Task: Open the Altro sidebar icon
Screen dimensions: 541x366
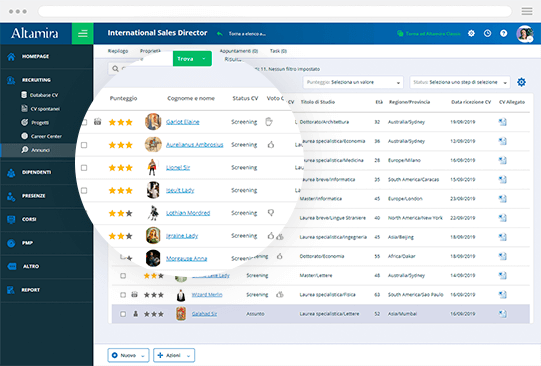Action: [x=12, y=266]
